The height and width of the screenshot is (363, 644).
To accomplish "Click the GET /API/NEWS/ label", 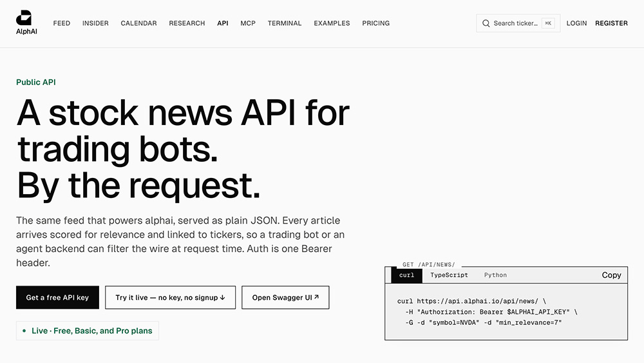I will tap(428, 264).
